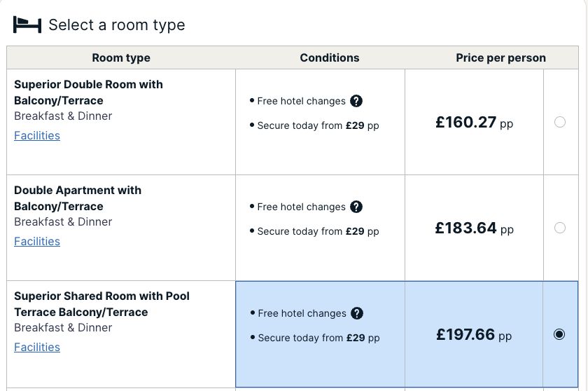This screenshot has width=588, height=391.
Task: Select the £183.64 Double Apartment radio button
Action: pos(560,228)
